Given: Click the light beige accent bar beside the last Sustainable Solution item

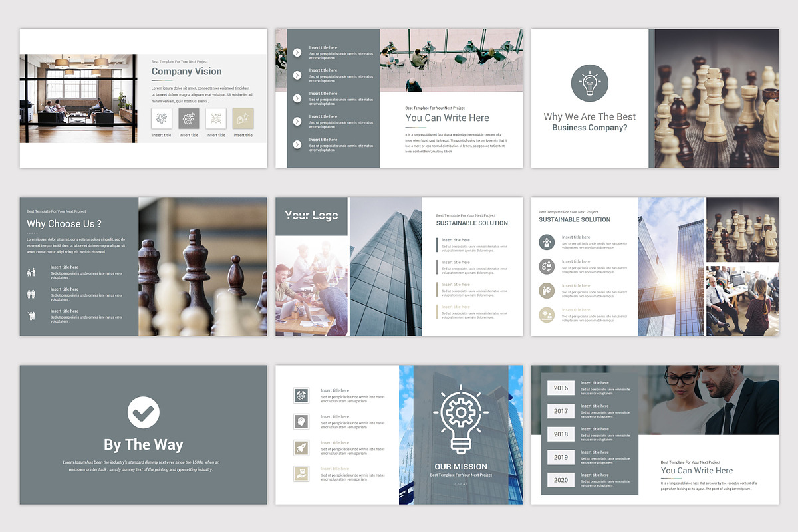Looking at the screenshot, I should click(x=438, y=311).
